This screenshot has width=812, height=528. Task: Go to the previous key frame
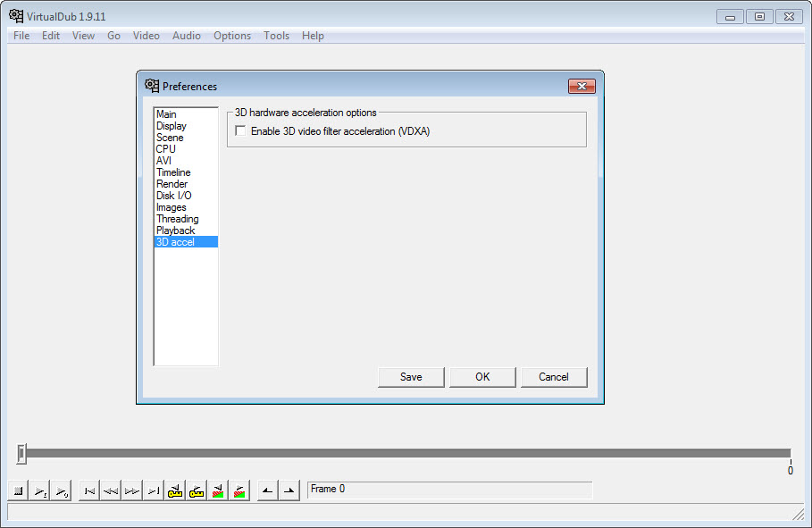tap(175, 490)
